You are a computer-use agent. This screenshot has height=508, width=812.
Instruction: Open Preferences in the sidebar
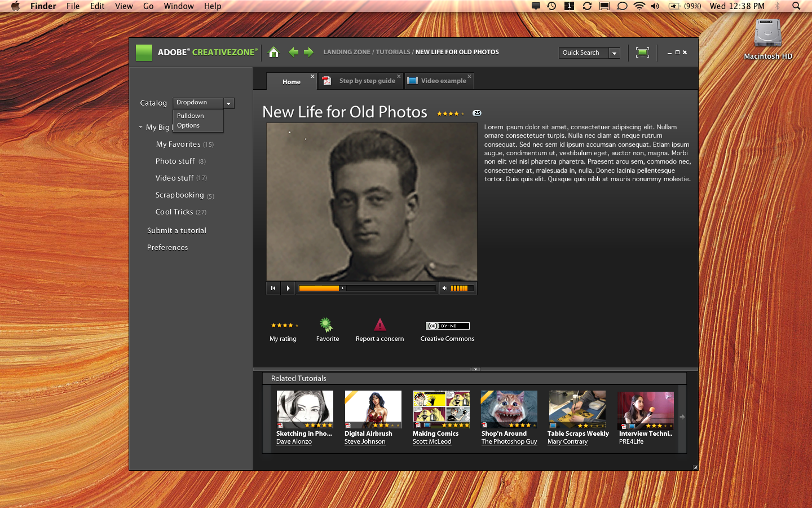click(x=167, y=248)
